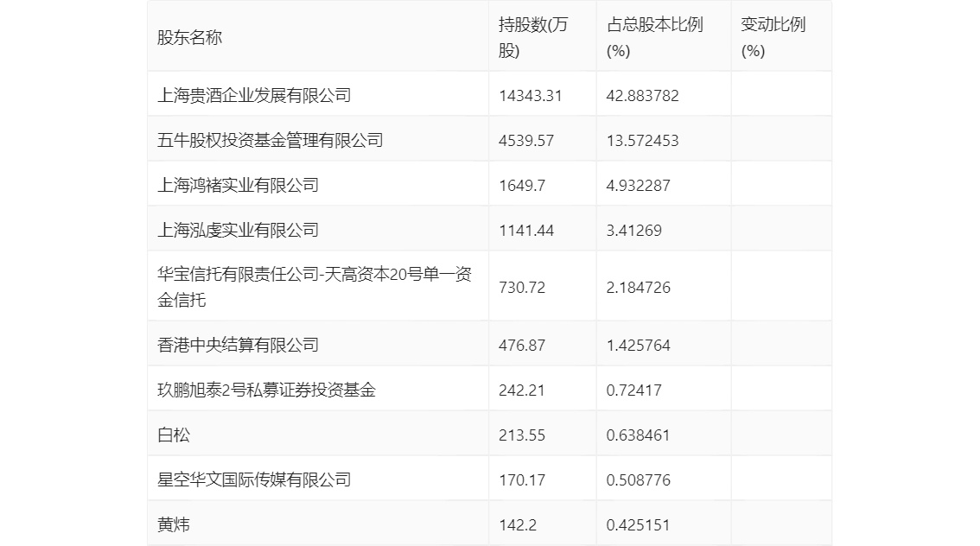
Task: Select 华宝信托有限责任公司-天高资本20号 shareholder name
Action: (x=315, y=287)
